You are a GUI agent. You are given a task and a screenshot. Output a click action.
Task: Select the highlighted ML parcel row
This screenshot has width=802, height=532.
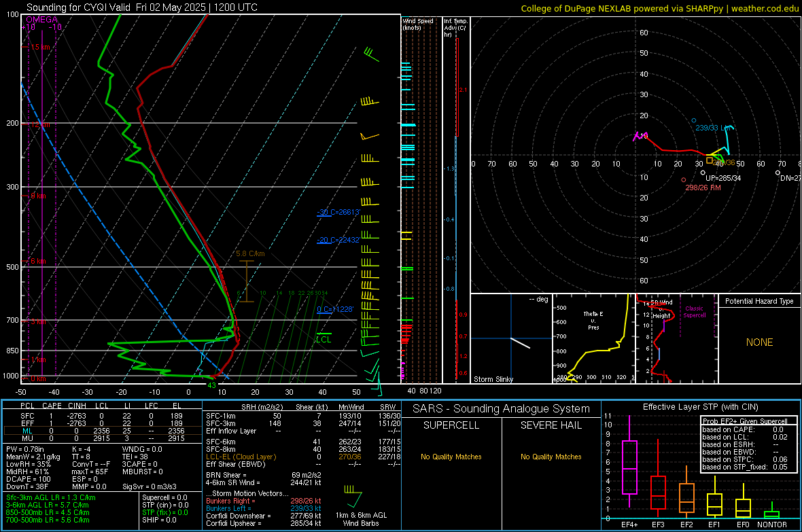102,431
